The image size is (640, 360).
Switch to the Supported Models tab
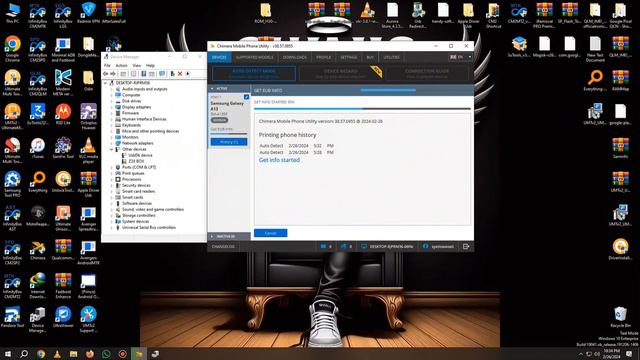[255, 57]
